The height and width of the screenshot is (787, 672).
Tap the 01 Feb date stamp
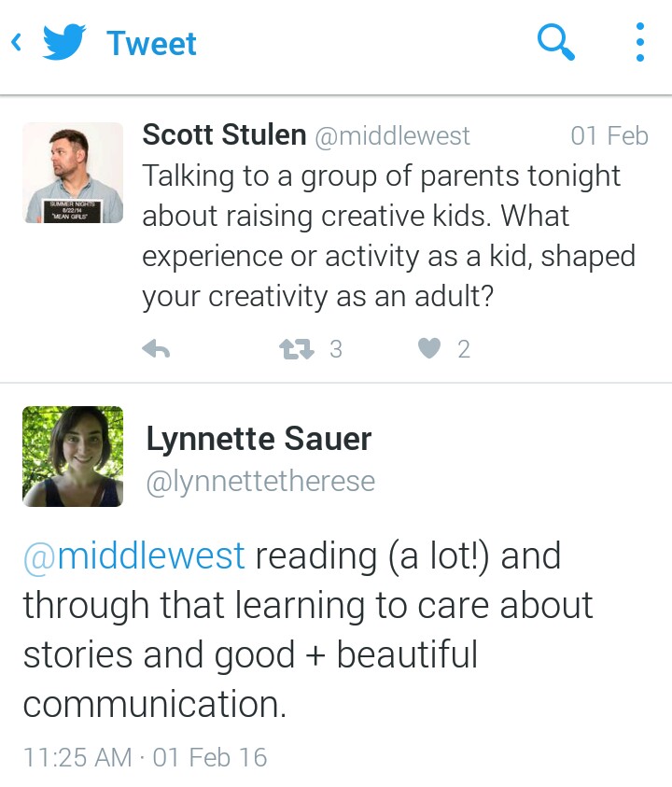pos(609,136)
